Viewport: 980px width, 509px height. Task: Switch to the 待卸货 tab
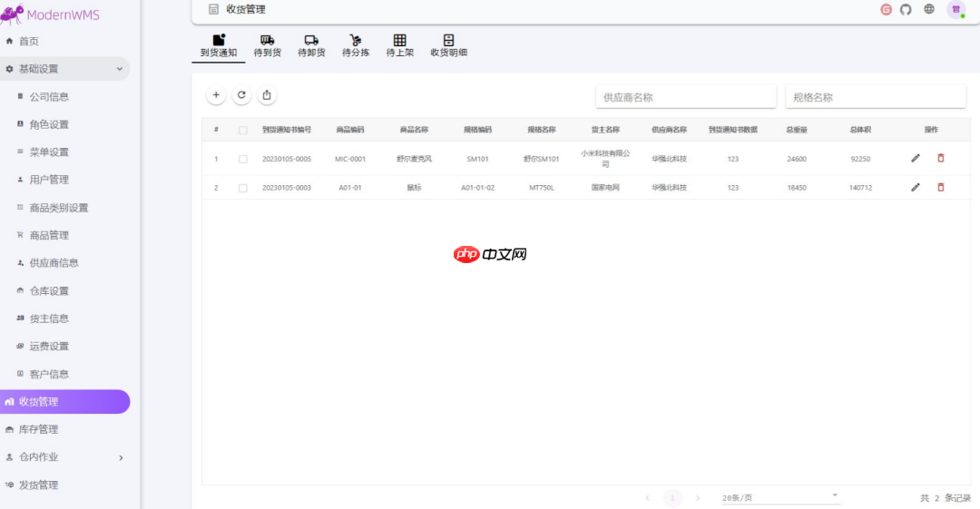pyautogui.click(x=311, y=46)
